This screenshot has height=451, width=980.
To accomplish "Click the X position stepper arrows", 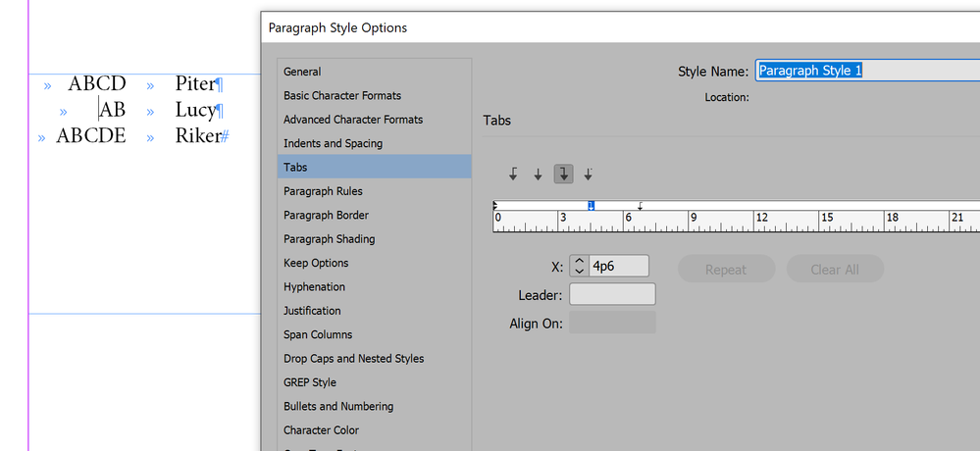I will pos(579,266).
